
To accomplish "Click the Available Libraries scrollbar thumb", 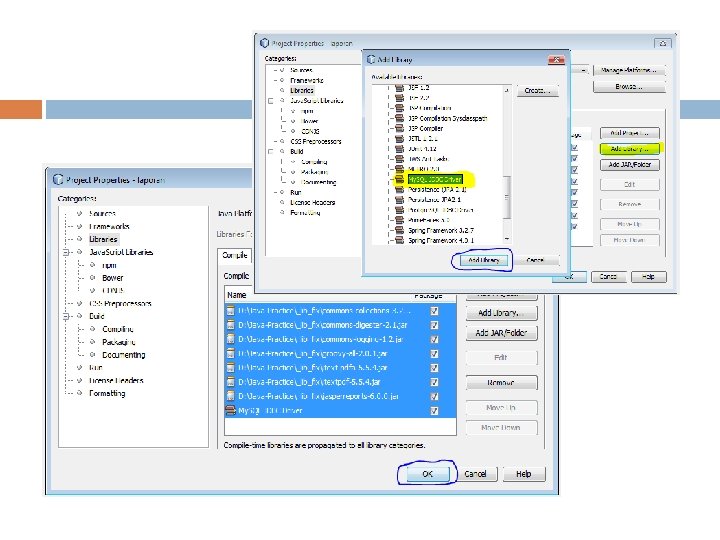I will [x=506, y=197].
